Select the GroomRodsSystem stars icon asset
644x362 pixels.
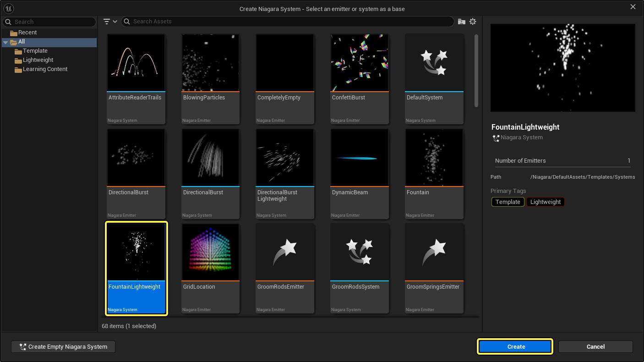pyautogui.click(x=359, y=252)
